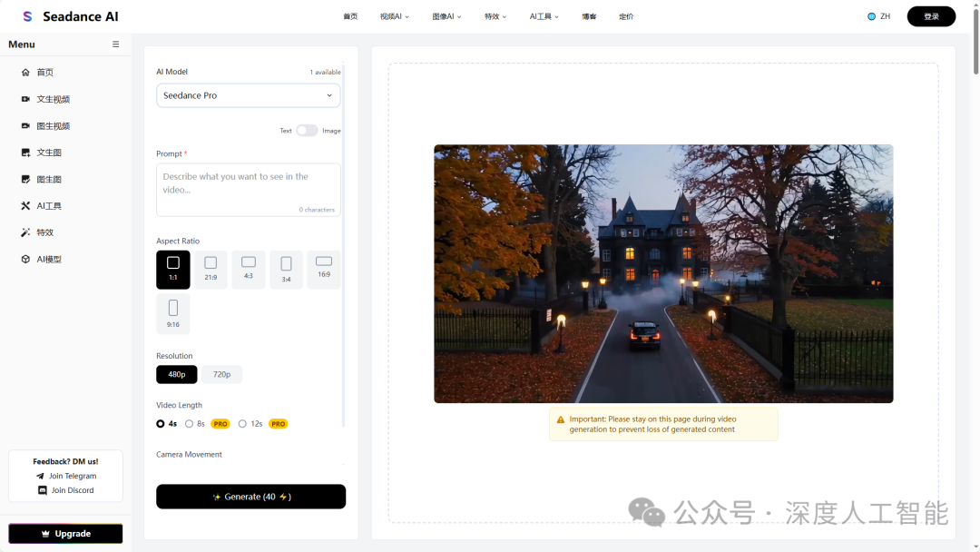Click the Generate (40) button

click(x=250, y=497)
